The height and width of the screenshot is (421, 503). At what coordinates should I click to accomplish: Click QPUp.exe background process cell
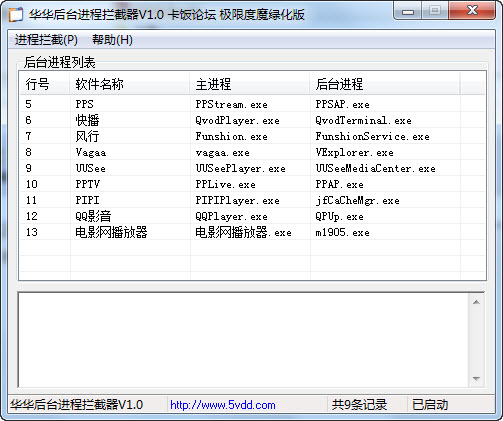pyautogui.click(x=339, y=216)
